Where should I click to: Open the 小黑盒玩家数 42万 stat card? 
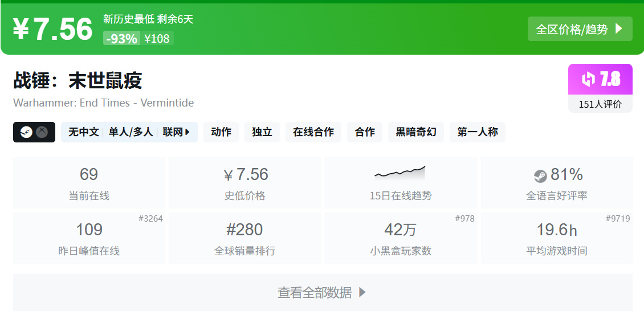pos(400,238)
